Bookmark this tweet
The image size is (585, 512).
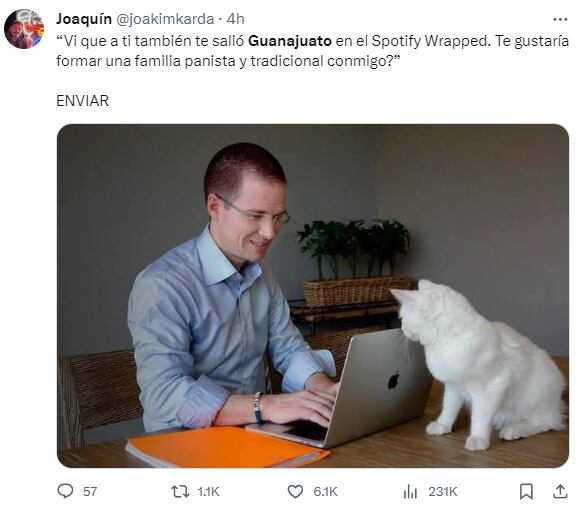tap(526, 491)
